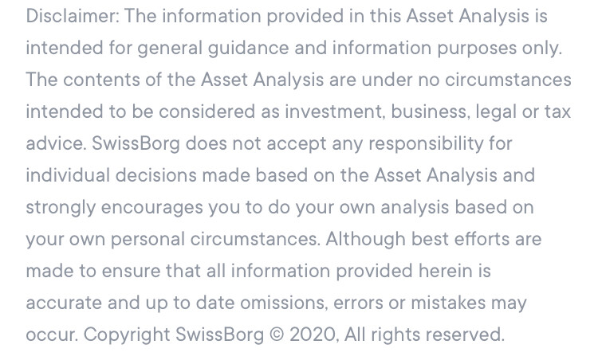Click 'SwissBorg' in the copyright line

[219, 335]
